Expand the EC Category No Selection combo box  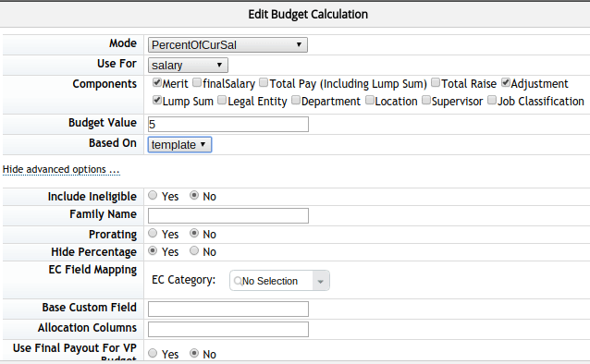click(321, 281)
